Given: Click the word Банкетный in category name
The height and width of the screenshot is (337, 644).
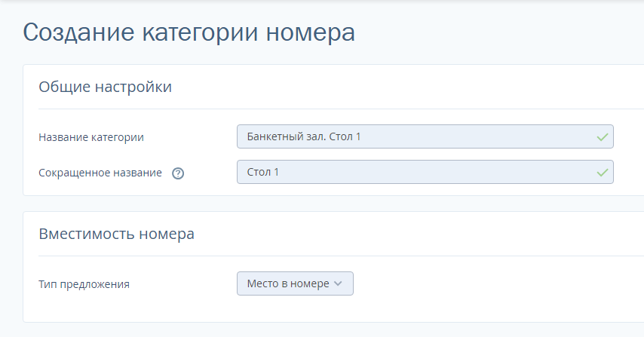Looking at the screenshot, I should pos(271,137).
